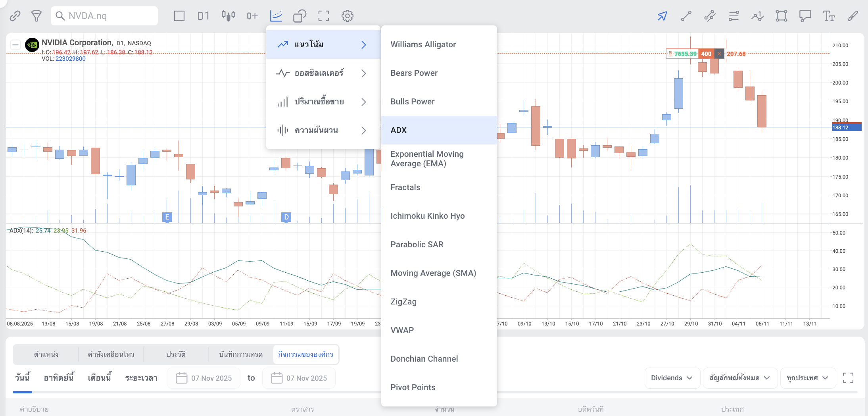Add Williams Alligator indicator
Viewport: 868px width, 416px height.
tap(439, 44)
